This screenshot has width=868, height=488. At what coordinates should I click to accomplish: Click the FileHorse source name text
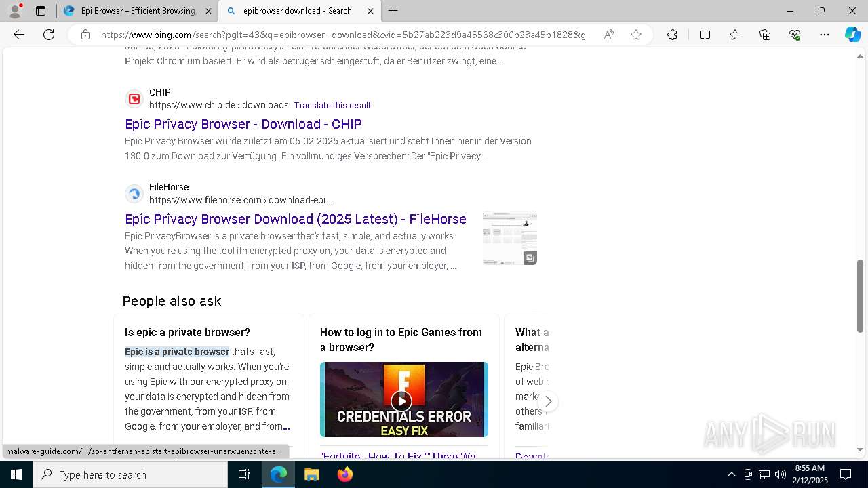coord(169,187)
